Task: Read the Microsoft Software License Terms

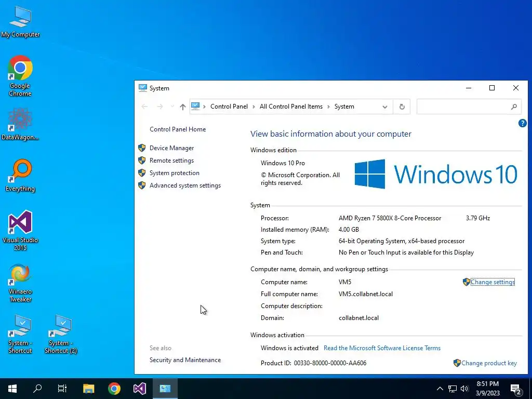Action: [382, 348]
